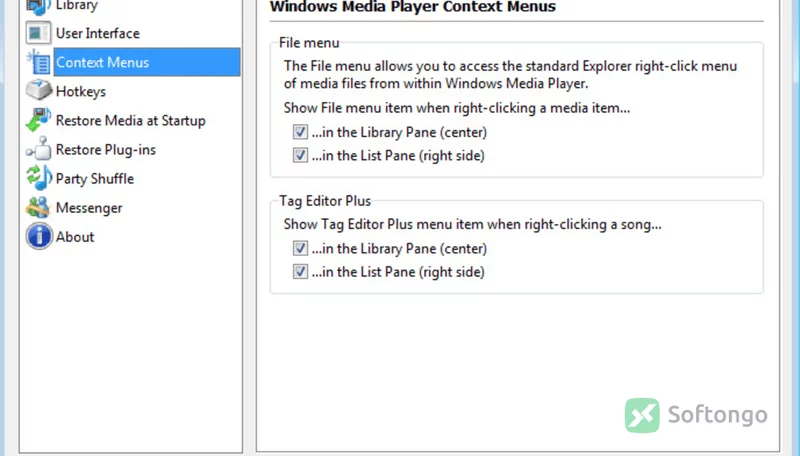Viewport: 800px width, 456px height.
Task: Click the Tag Editor Plus group label
Action: [x=324, y=201]
